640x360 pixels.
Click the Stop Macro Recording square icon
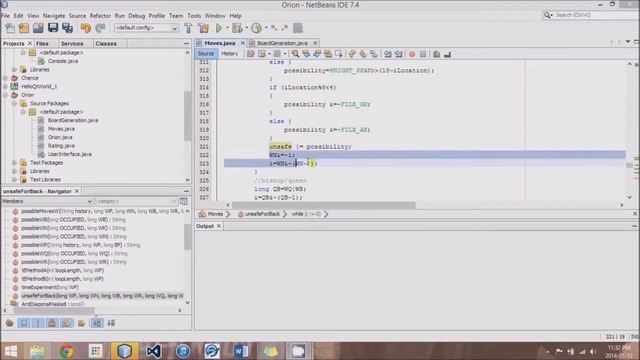[x=423, y=54]
